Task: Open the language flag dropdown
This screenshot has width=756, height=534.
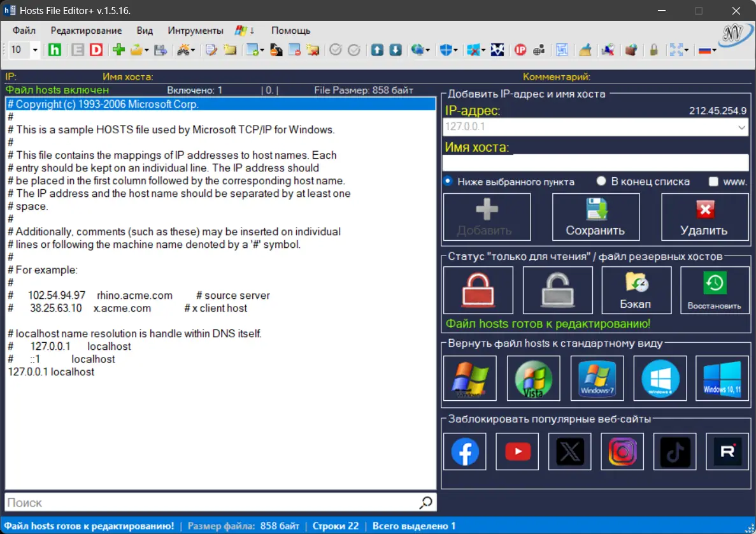Action: pos(707,50)
